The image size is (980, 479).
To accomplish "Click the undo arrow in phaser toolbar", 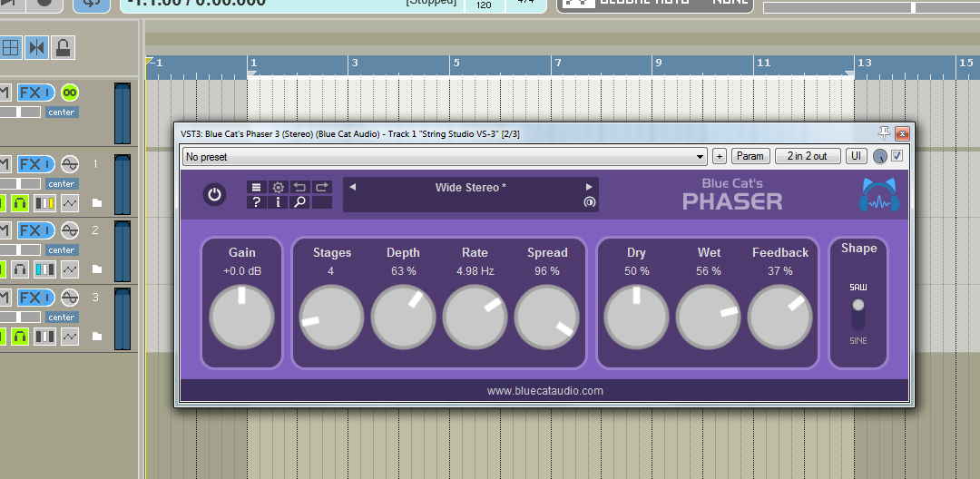I will (299, 187).
